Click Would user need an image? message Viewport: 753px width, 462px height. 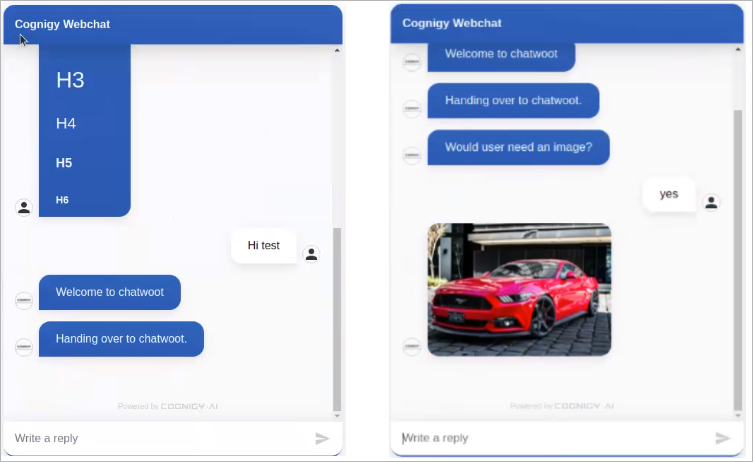click(519, 147)
